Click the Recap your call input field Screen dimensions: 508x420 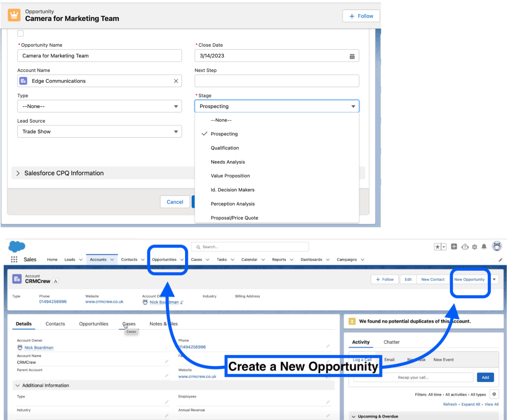(413, 377)
